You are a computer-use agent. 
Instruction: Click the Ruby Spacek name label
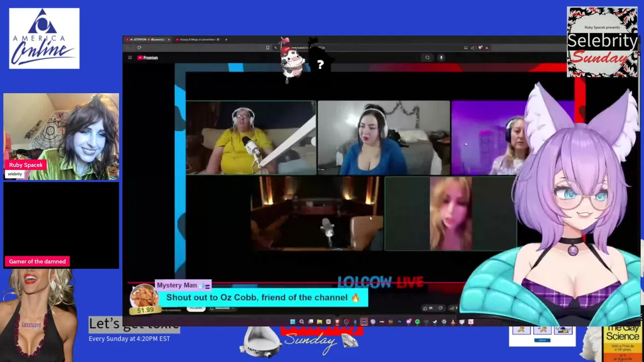coord(26,165)
